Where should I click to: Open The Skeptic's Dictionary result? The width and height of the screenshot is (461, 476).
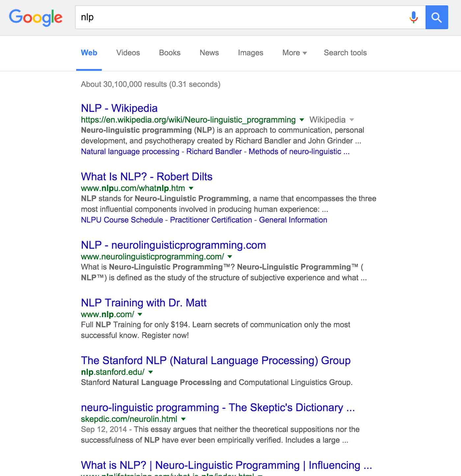pyautogui.click(x=218, y=408)
